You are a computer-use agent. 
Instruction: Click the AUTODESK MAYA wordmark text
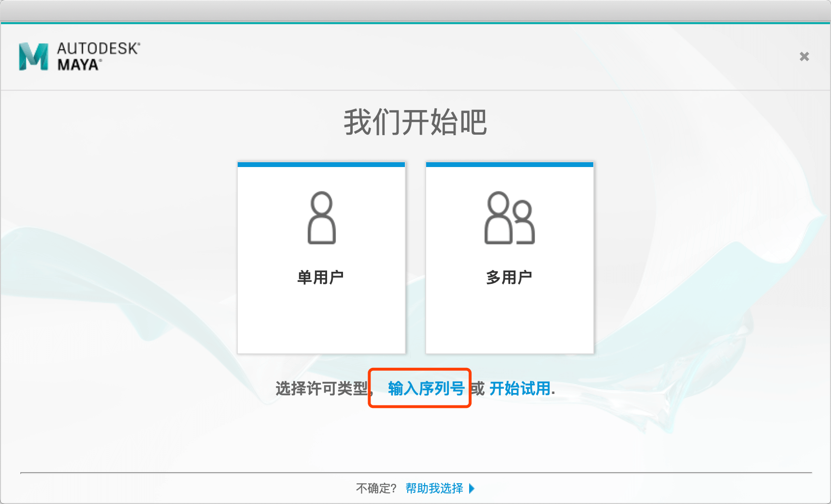98,56
